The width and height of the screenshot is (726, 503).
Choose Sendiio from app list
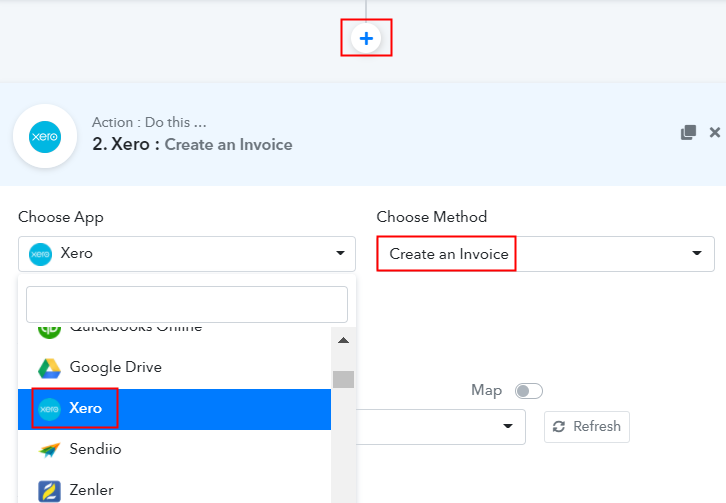pos(175,449)
